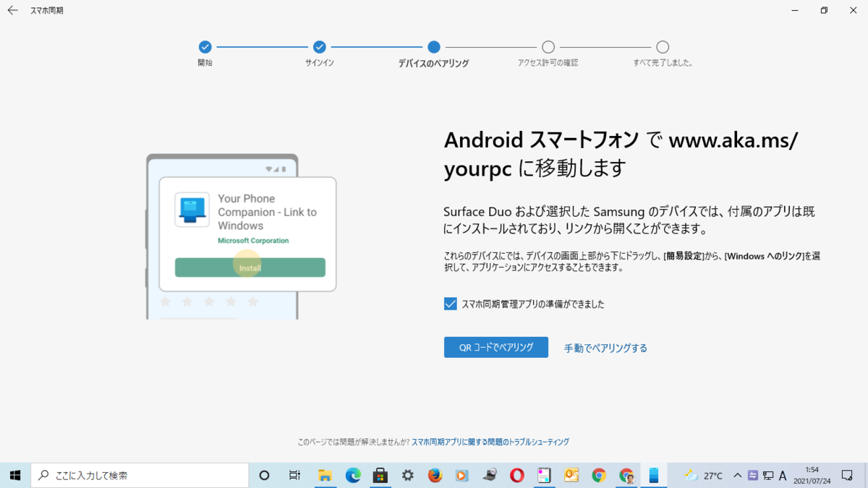The height and width of the screenshot is (488, 868).
Task: Open the notification center icon
Action: click(847, 475)
